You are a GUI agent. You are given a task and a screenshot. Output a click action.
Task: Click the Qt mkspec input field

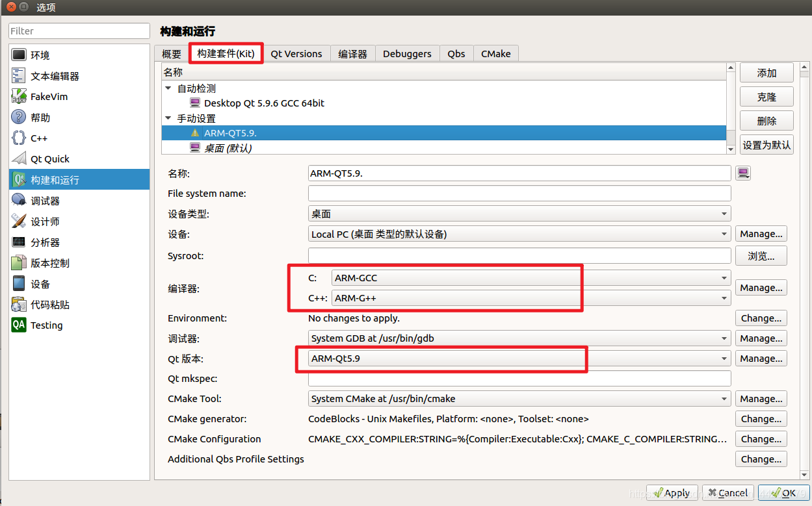point(519,379)
